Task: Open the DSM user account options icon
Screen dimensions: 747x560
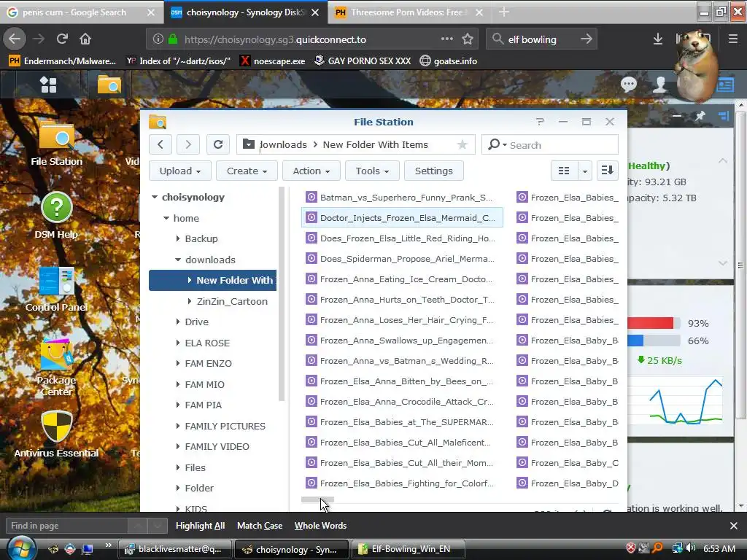Action: click(x=659, y=85)
